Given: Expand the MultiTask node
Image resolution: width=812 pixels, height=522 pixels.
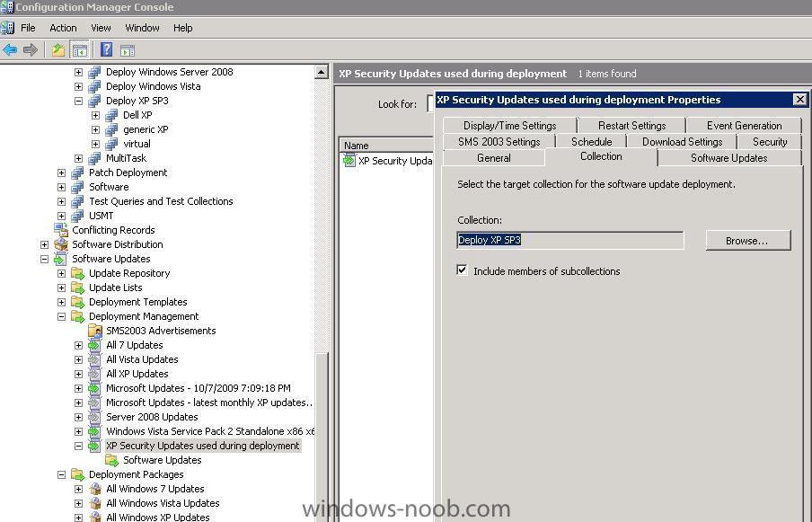Looking at the screenshot, I should coord(78,158).
